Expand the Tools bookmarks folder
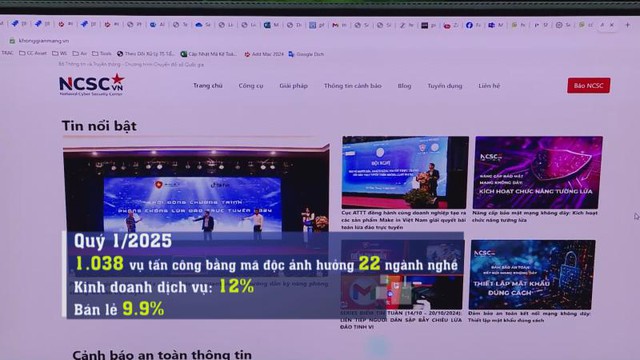This screenshot has width=640, height=360. (102, 53)
